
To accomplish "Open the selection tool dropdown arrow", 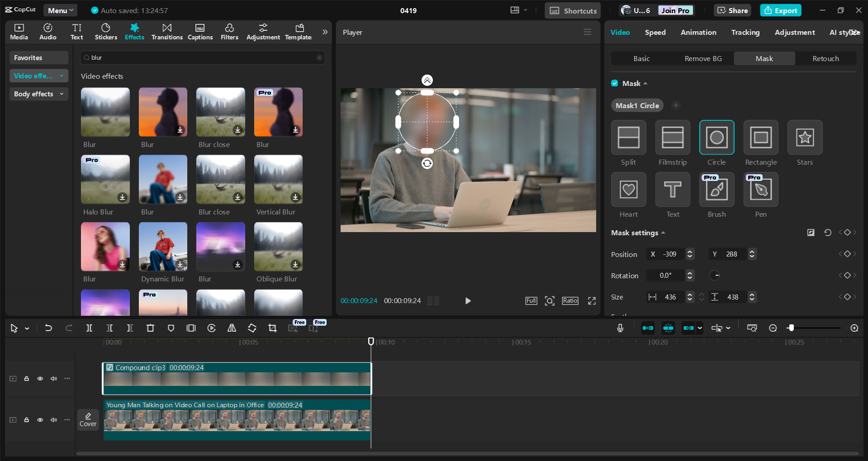I will (27, 328).
